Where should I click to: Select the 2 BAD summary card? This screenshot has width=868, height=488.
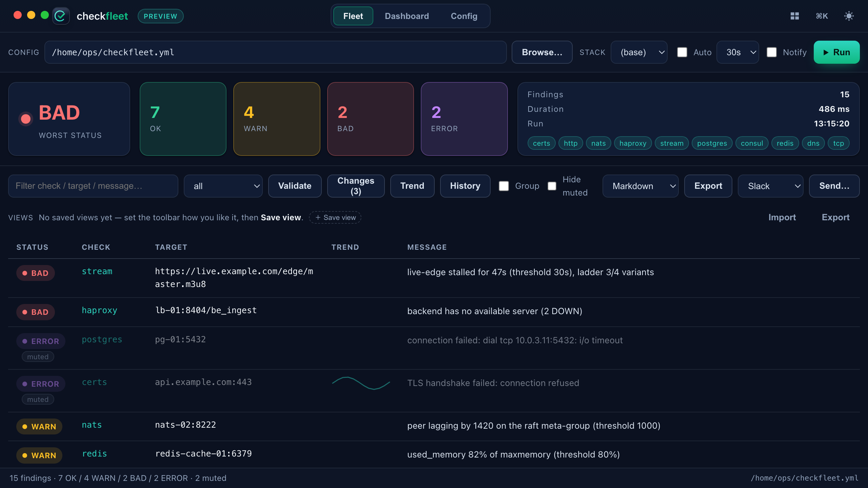point(371,119)
